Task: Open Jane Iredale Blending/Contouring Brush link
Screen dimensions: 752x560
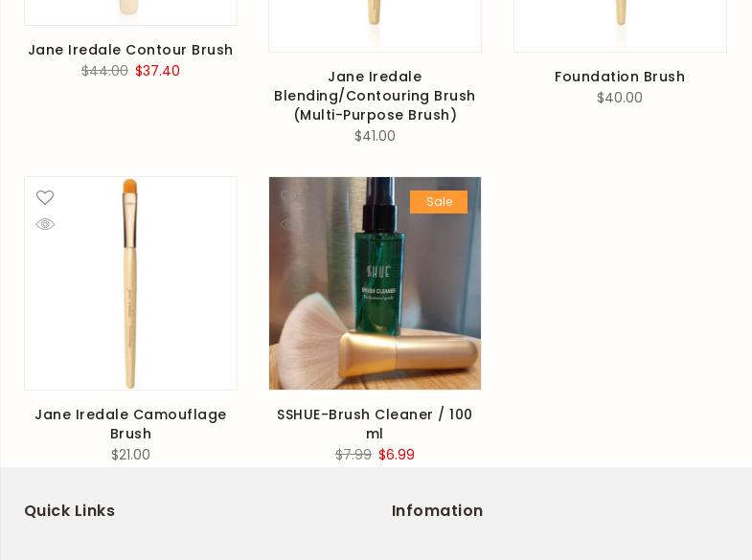Action: [375, 96]
